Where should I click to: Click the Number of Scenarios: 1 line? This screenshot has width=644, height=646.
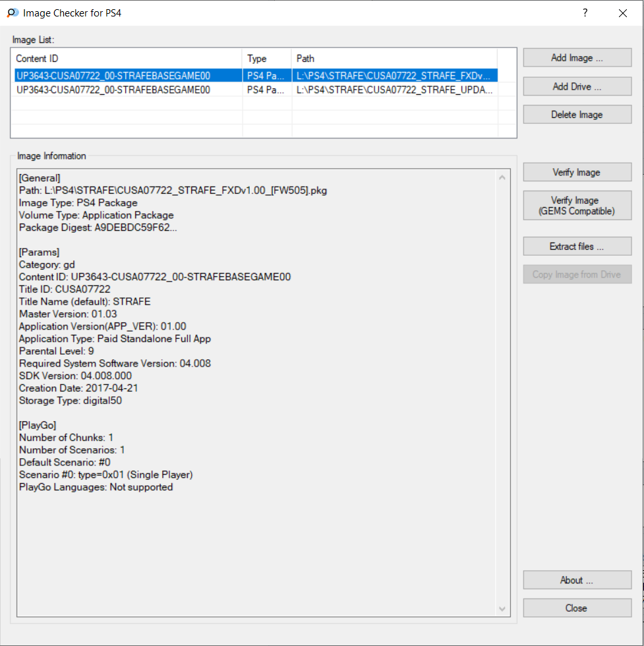pyautogui.click(x=72, y=450)
